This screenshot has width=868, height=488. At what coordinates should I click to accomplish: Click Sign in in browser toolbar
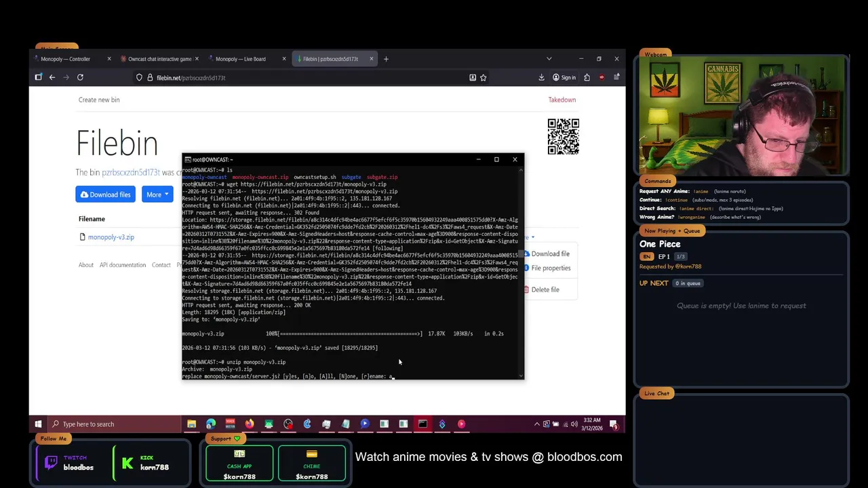point(564,77)
